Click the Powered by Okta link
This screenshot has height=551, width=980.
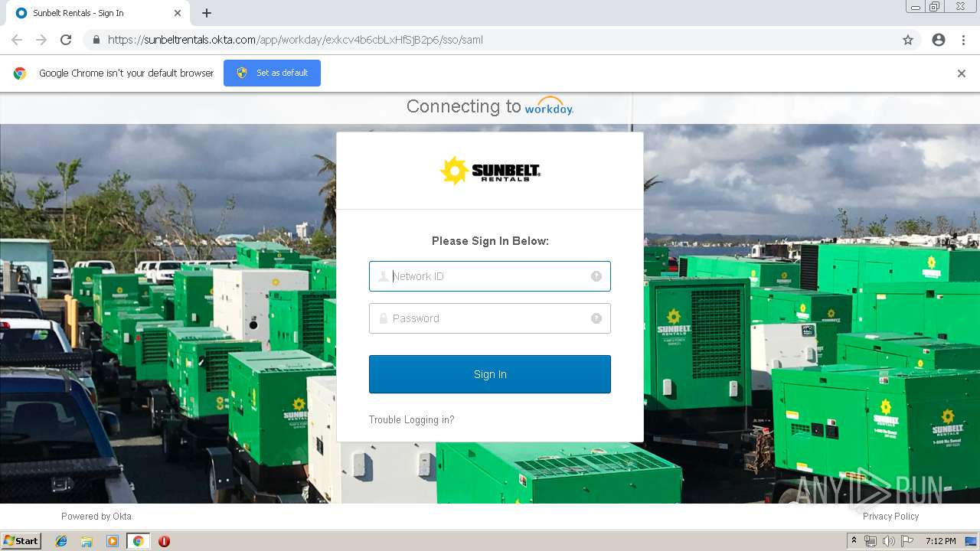coord(96,517)
